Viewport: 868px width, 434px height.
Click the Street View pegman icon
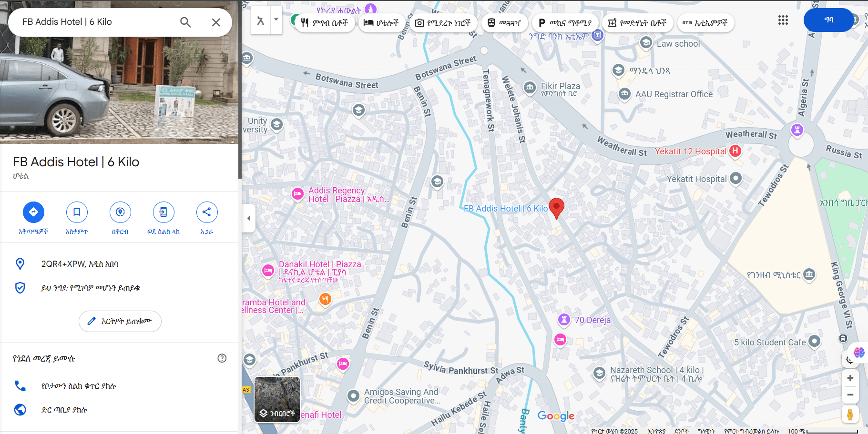(850, 414)
